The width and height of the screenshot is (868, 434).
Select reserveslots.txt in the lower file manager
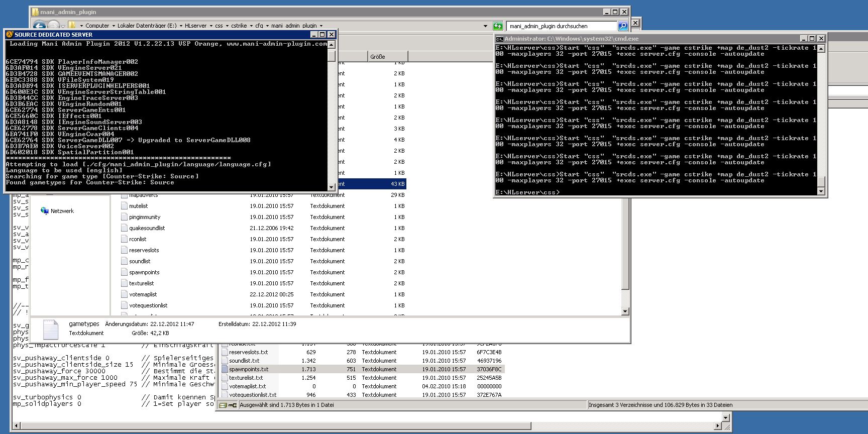pos(249,352)
